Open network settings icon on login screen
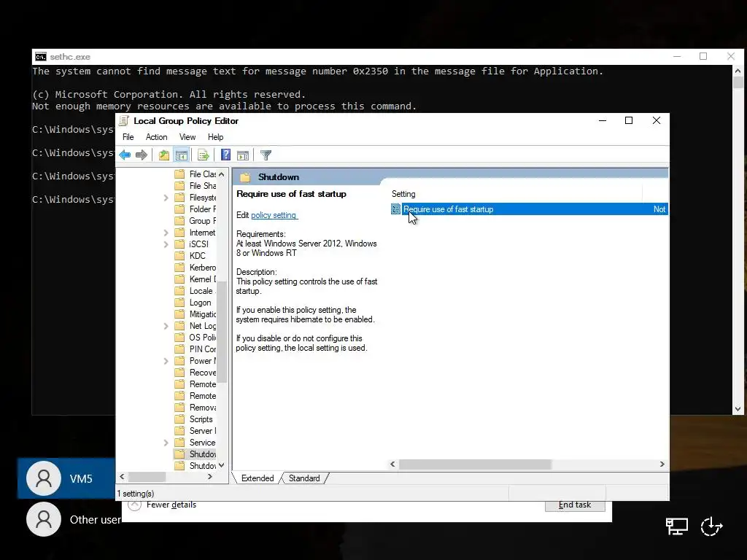The height and width of the screenshot is (560, 747). pyautogui.click(x=676, y=526)
